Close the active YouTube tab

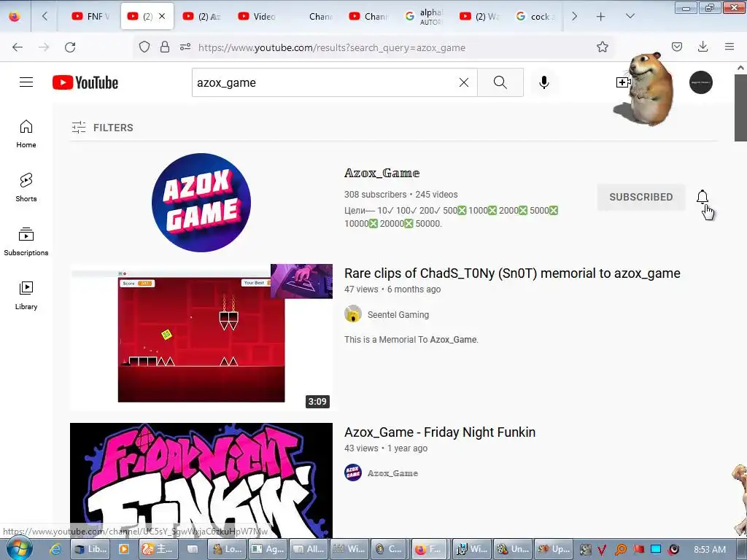pyautogui.click(x=162, y=16)
